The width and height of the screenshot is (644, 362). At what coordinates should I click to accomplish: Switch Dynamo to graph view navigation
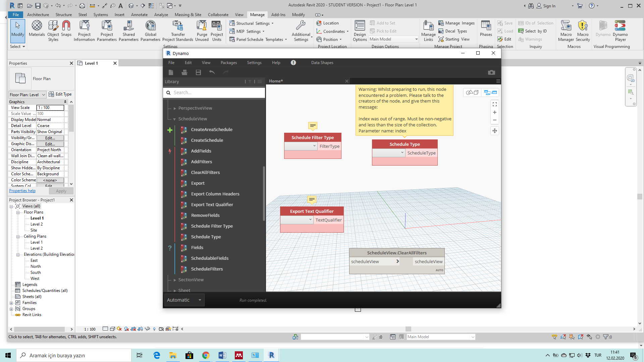click(490, 93)
